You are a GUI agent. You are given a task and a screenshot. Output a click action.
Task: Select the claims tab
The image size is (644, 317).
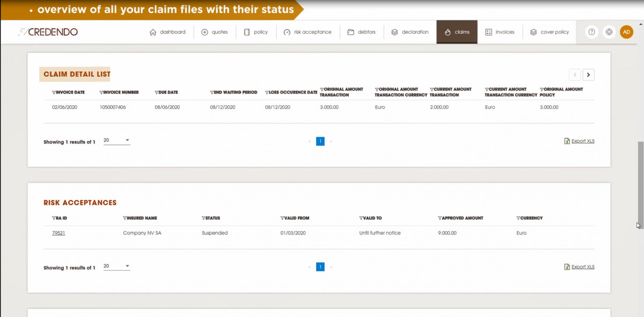[457, 32]
